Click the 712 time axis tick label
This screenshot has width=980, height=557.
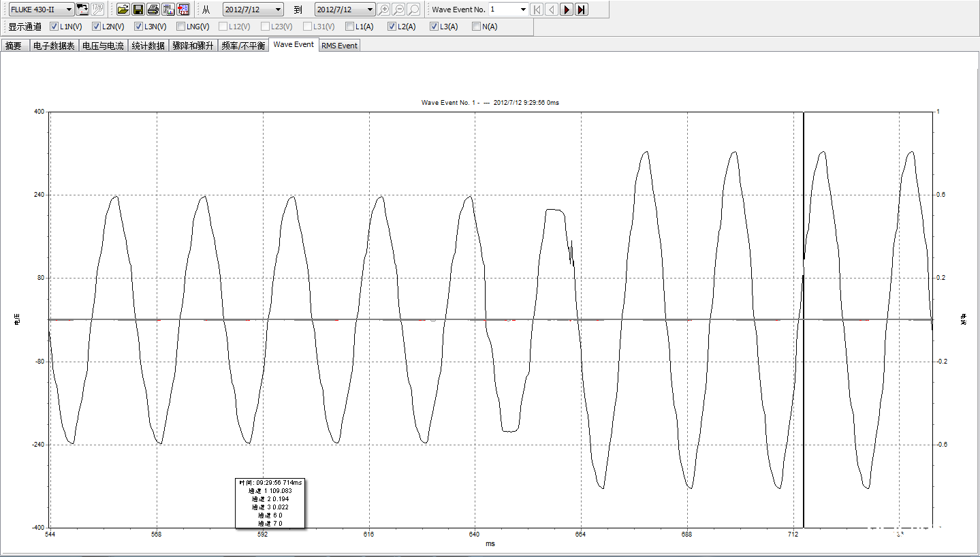click(x=793, y=535)
